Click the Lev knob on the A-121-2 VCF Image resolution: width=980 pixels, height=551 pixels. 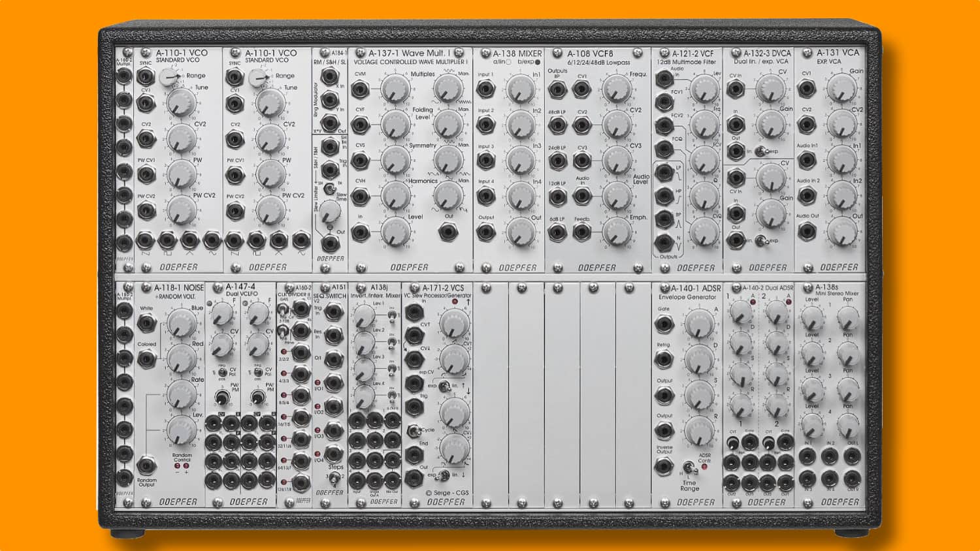click(x=704, y=88)
